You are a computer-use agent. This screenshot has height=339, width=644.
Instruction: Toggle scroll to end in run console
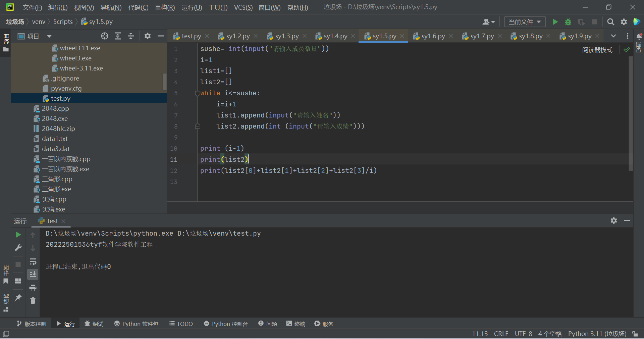[x=33, y=275]
